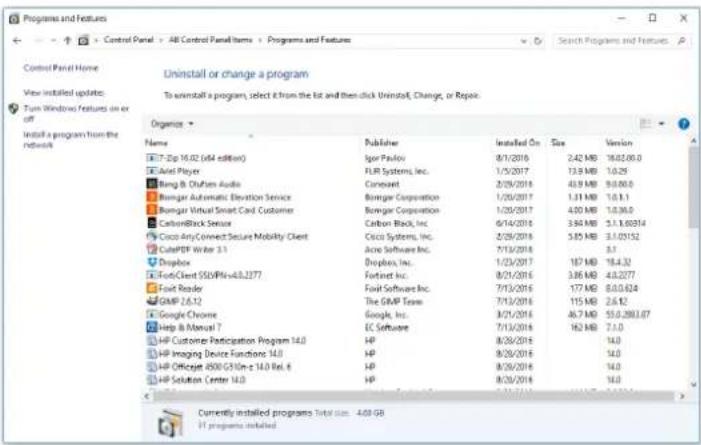
Task: Select the Dropbox, Inc. publisher cell
Action: [x=388, y=262]
